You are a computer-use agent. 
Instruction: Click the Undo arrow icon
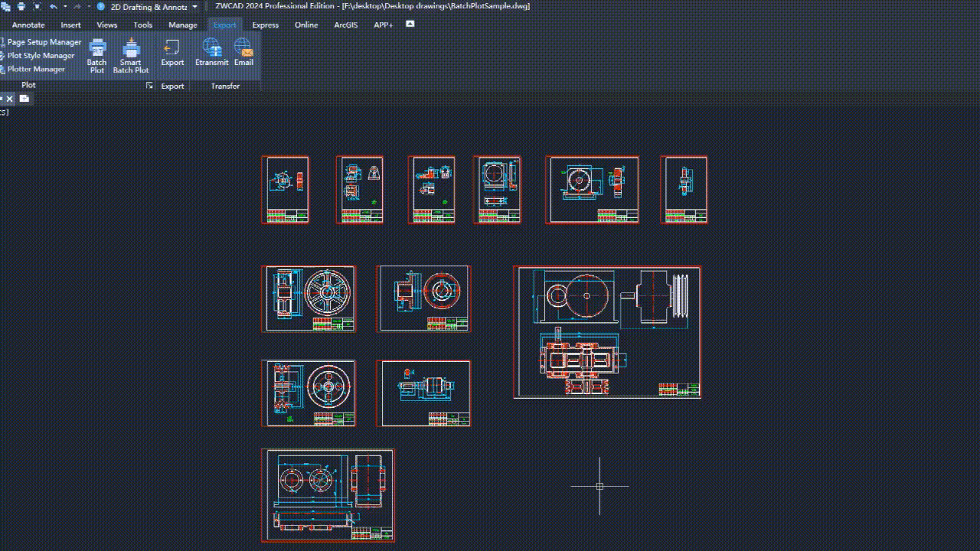(53, 6)
